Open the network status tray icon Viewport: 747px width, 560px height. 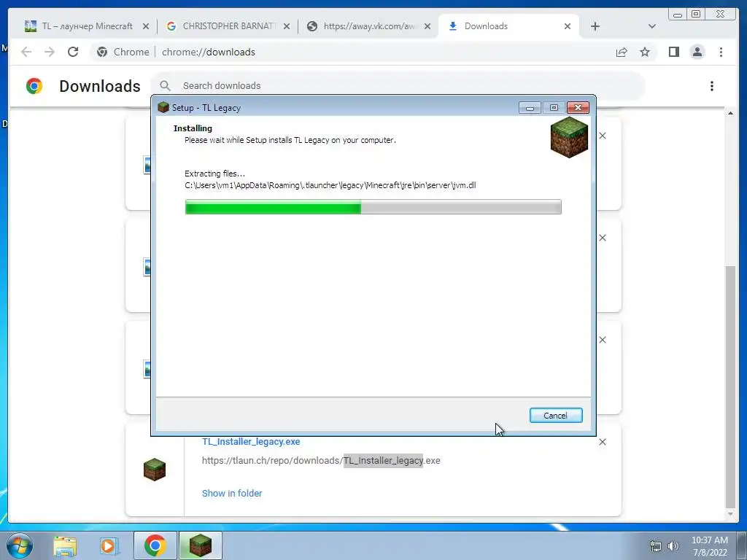coord(656,546)
